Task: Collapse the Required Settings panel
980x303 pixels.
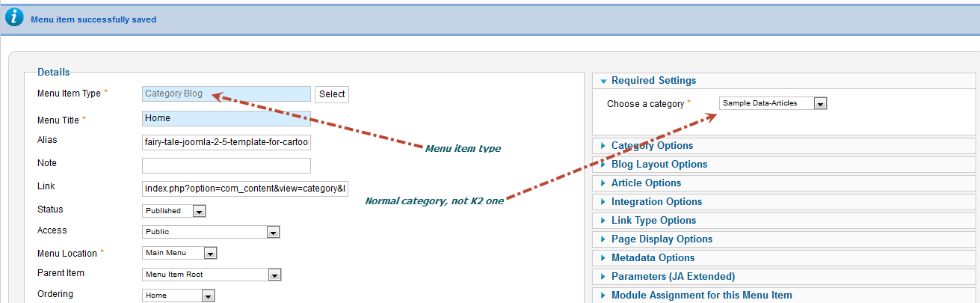Action: click(x=653, y=81)
